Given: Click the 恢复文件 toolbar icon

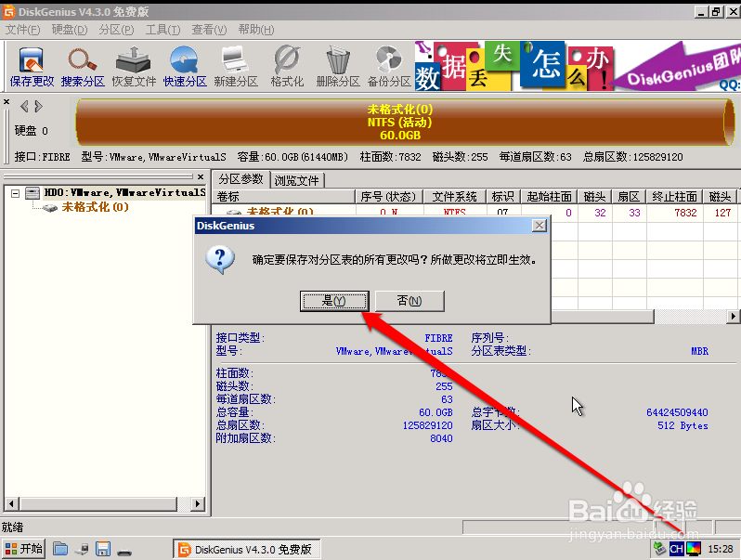Looking at the screenshot, I should point(134,67).
